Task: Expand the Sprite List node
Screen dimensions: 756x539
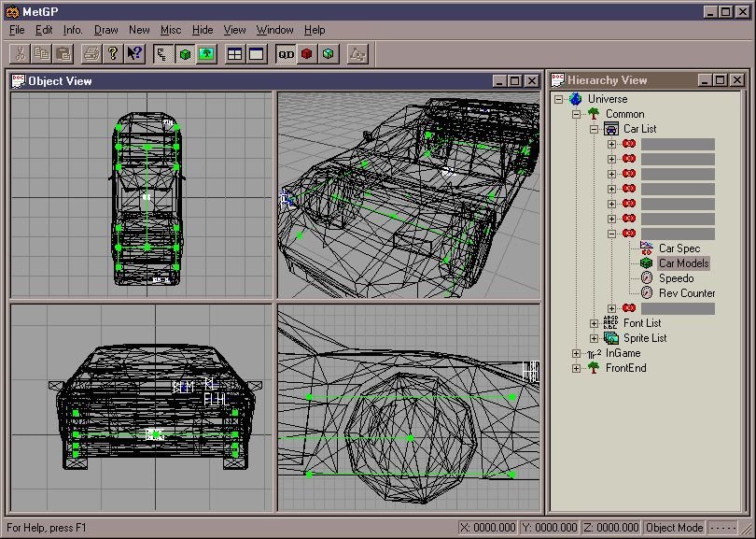Action: click(x=594, y=338)
